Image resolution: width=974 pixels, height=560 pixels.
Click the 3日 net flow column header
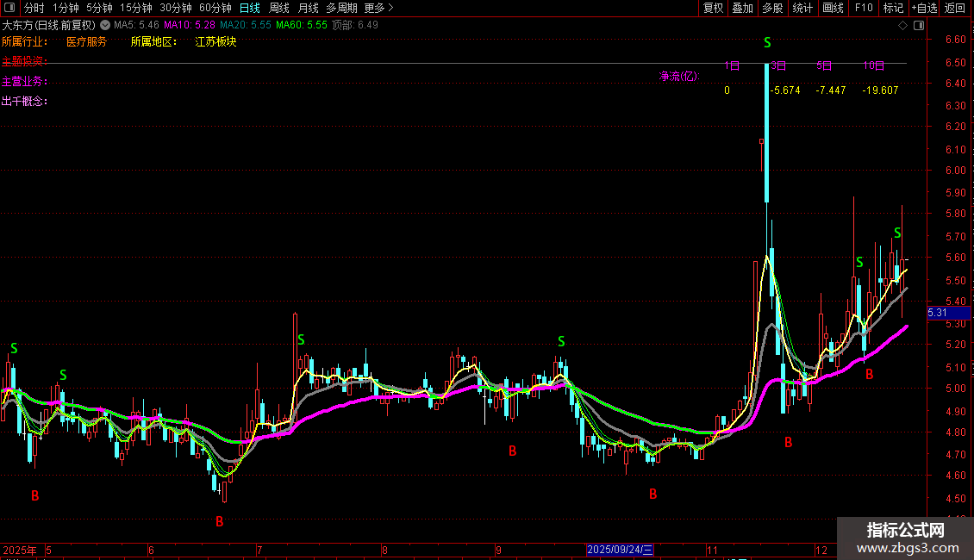[777, 65]
